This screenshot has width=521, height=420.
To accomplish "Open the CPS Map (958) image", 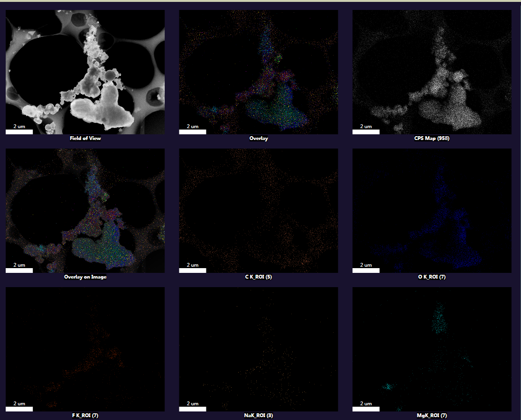I will point(432,72).
